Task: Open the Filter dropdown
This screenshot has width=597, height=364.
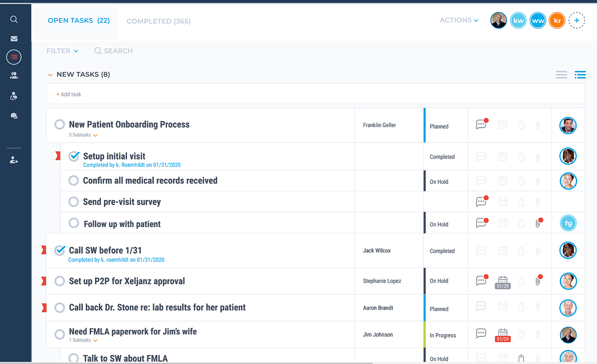Action: click(x=62, y=51)
